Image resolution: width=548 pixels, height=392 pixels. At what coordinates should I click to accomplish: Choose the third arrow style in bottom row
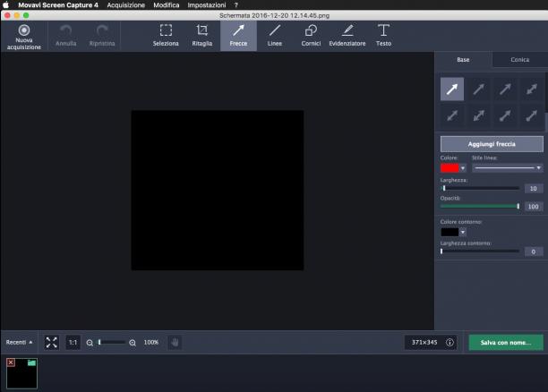click(505, 115)
